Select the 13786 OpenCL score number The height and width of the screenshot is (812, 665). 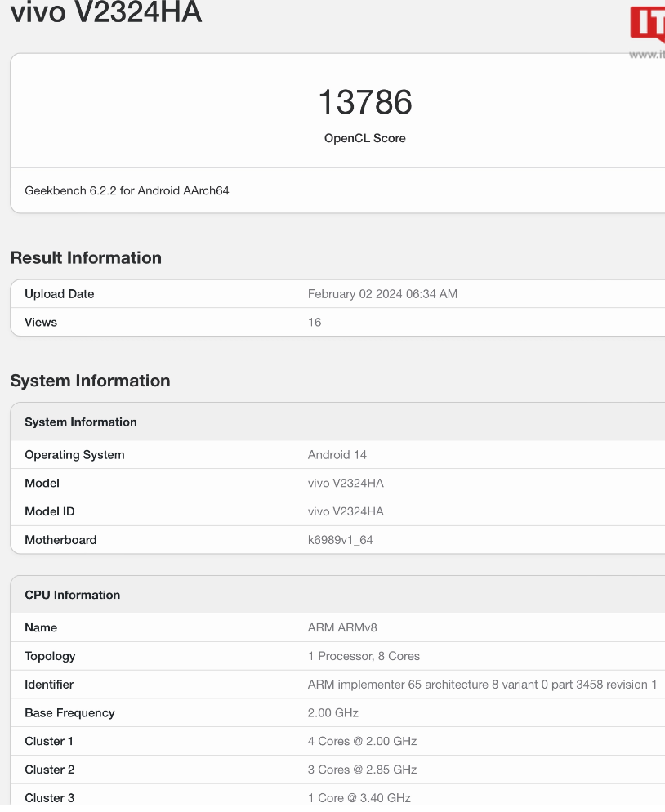pos(365,102)
